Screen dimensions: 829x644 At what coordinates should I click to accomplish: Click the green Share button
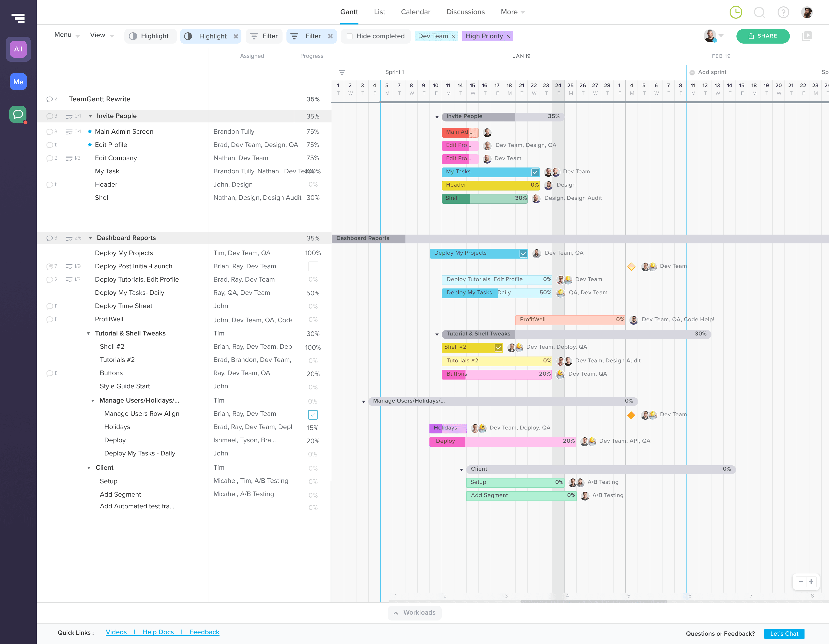click(x=763, y=36)
